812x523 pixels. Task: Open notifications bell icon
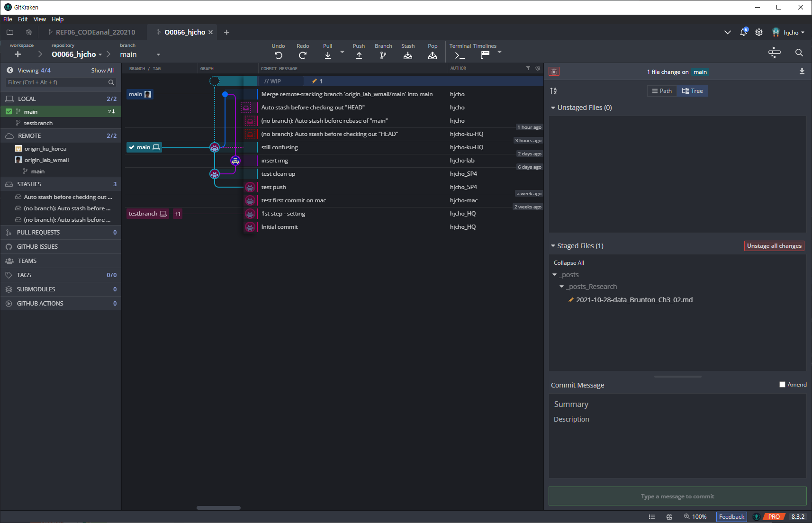(x=743, y=32)
